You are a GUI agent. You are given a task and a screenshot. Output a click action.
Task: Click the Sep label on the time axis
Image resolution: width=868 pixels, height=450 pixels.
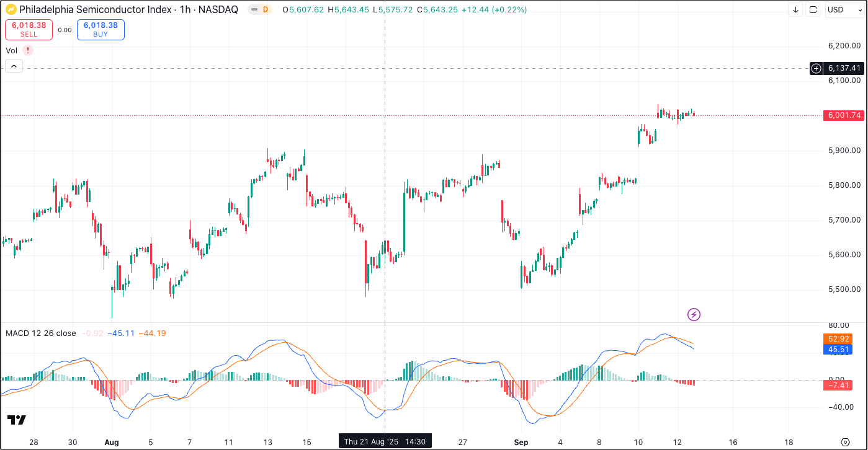click(x=521, y=443)
